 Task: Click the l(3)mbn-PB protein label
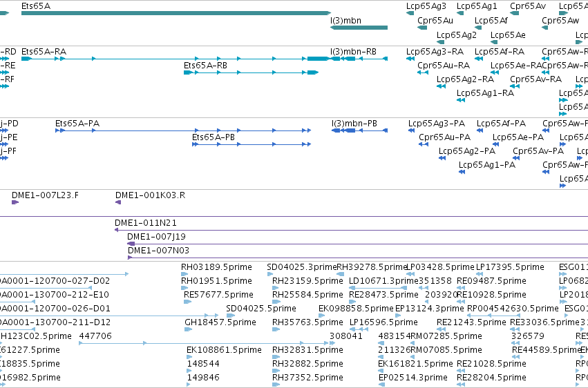354,123
